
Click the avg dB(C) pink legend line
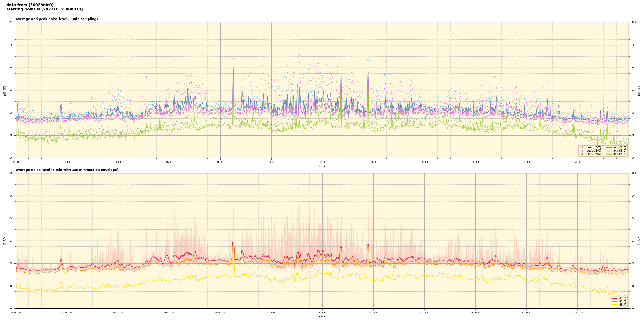609,151
